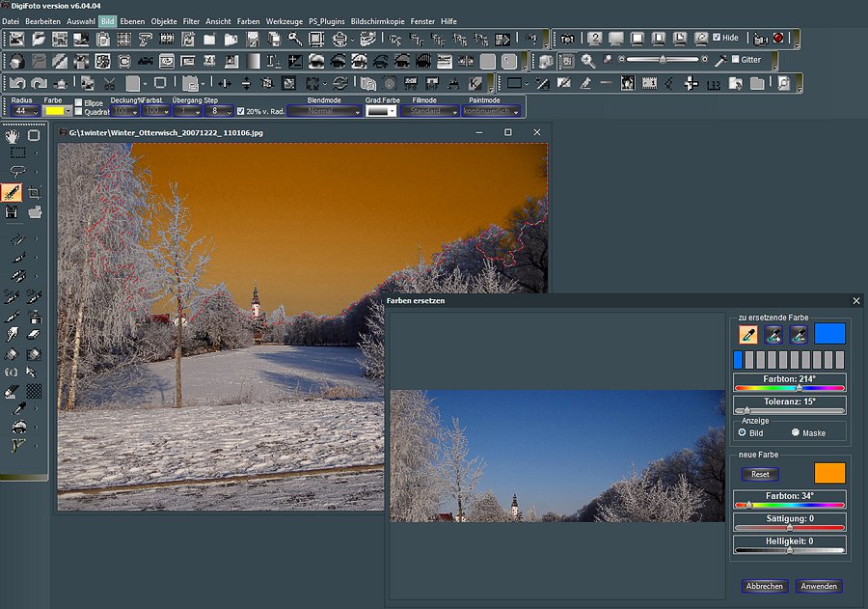The height and width of the screenshot is (609, 868).
Task: Enable the Gitter checkbox
Action: click(736, 60)
